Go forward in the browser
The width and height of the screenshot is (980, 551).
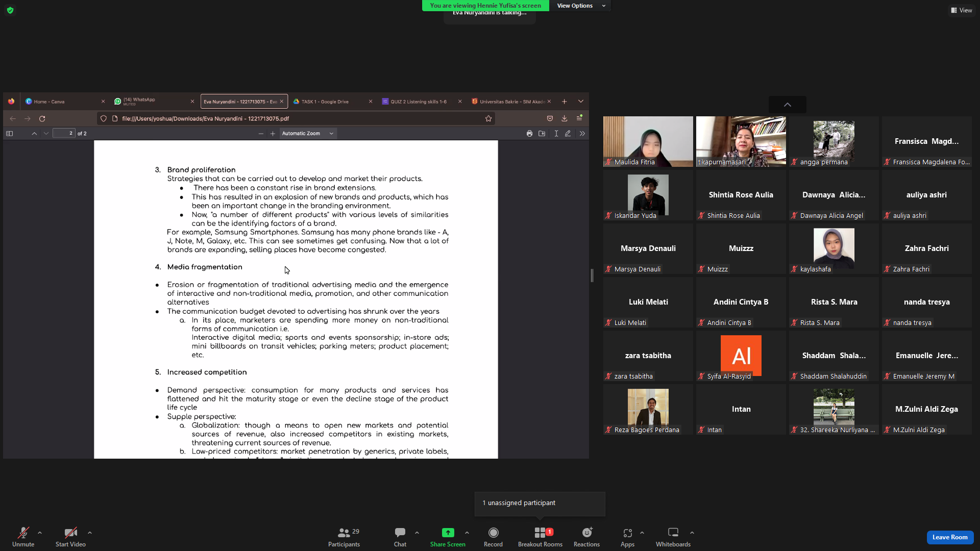click(28, 118)
